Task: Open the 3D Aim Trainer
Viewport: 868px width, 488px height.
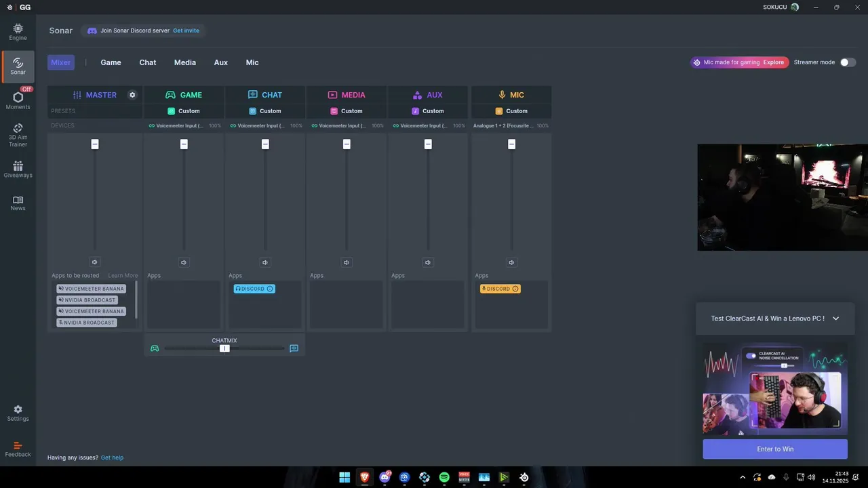Action: click(18, 135)
